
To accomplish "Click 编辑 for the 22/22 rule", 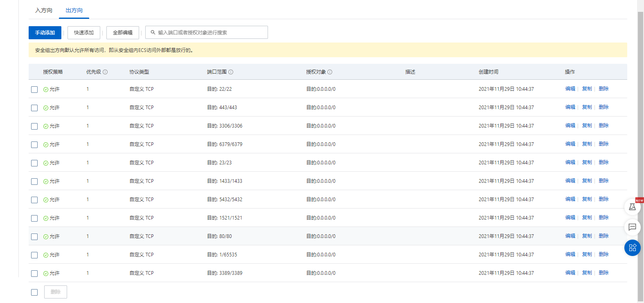I will pos(570,89).
